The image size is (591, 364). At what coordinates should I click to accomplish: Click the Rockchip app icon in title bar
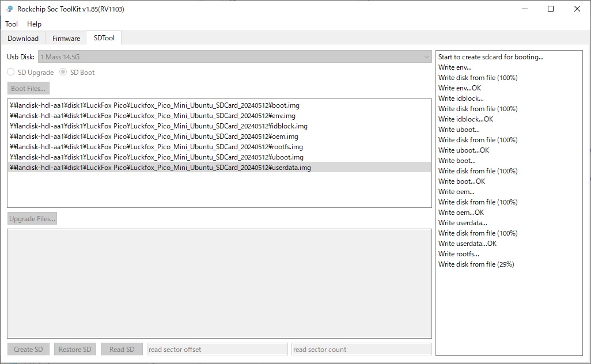click(9, 9)
